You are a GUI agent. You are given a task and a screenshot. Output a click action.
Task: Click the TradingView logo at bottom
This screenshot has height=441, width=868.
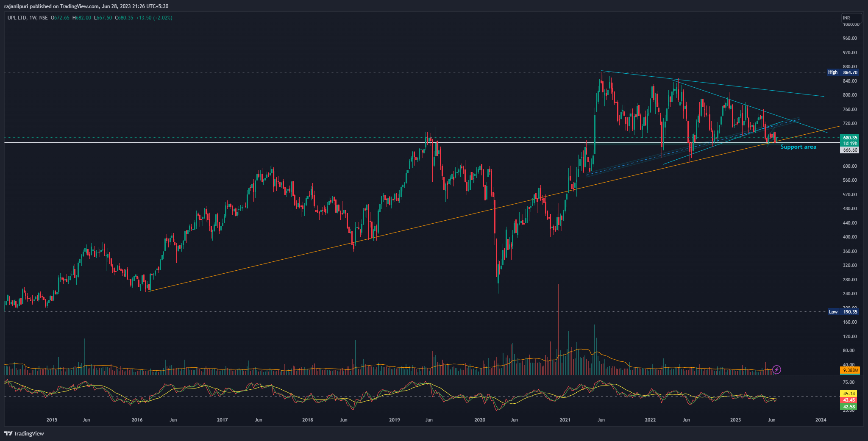pos(24,433)
